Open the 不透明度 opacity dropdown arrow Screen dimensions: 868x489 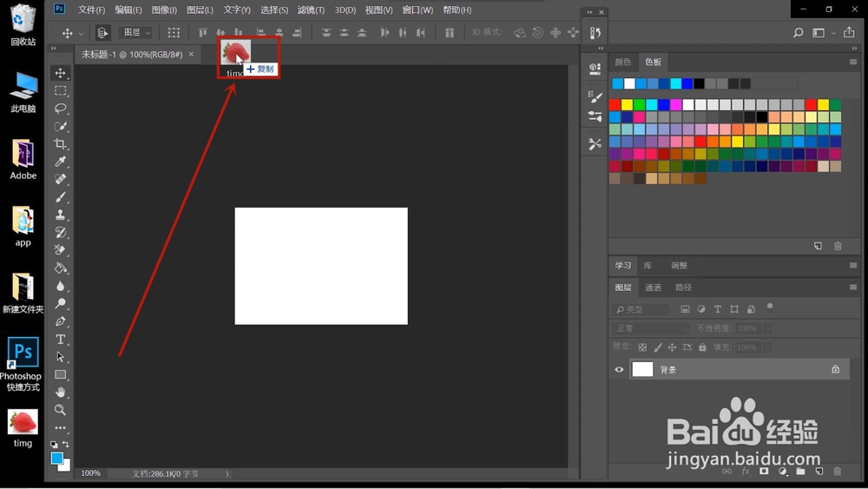pos(767,328)
